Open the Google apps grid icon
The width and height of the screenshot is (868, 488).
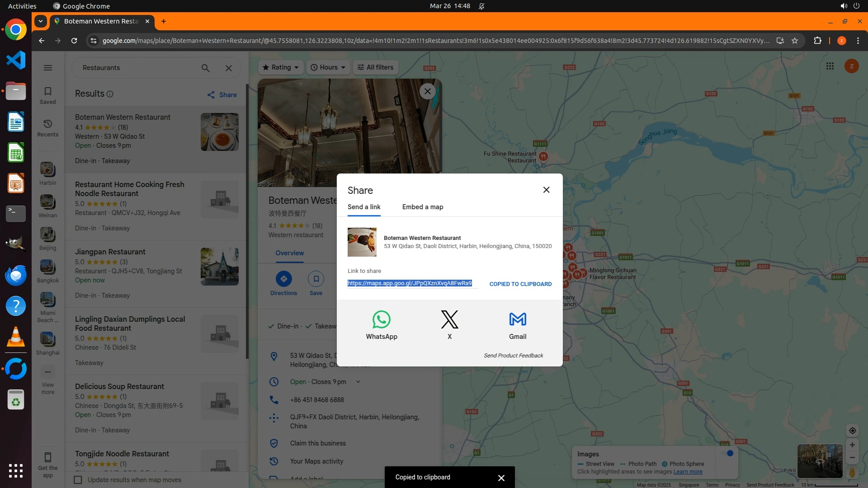pos(830,66)
